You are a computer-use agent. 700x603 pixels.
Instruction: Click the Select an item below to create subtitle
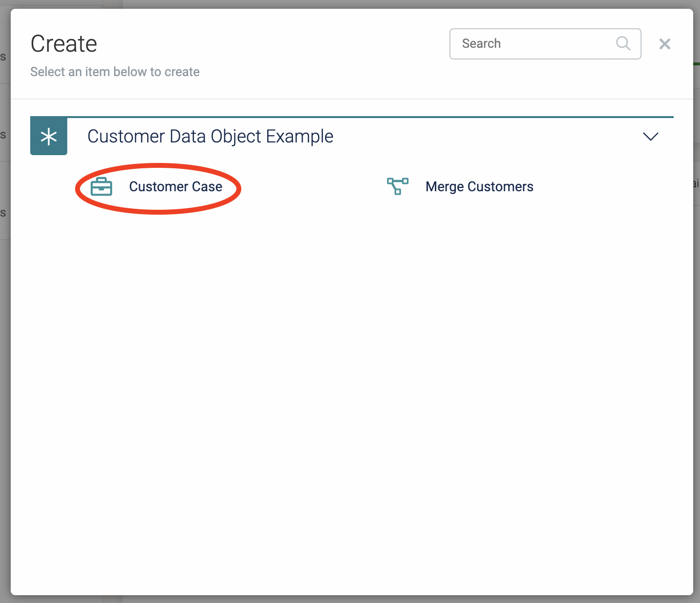pyautogui.click(x=115, y=72)
